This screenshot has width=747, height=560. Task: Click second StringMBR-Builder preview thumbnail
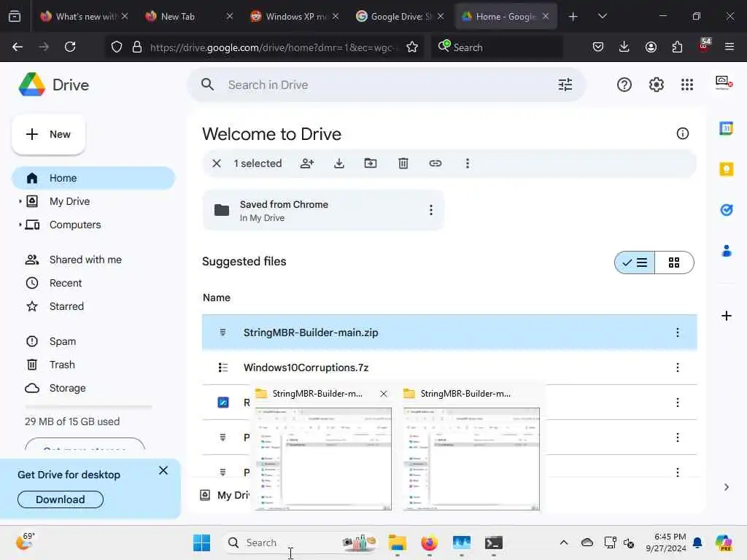[471, 459]
